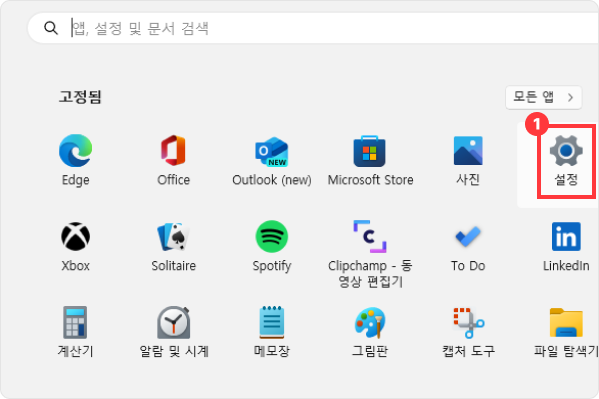
Task: Launch the Spotify app
Action: click(272, 246)
